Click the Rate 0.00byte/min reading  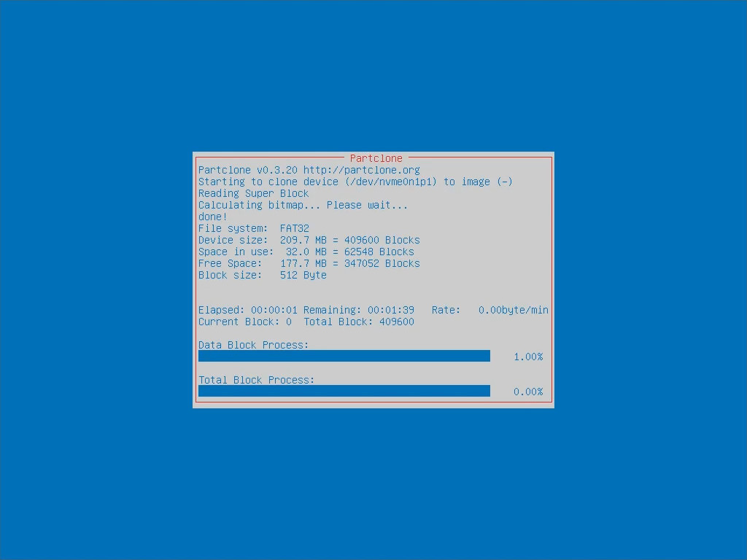(x=489, y=310)
